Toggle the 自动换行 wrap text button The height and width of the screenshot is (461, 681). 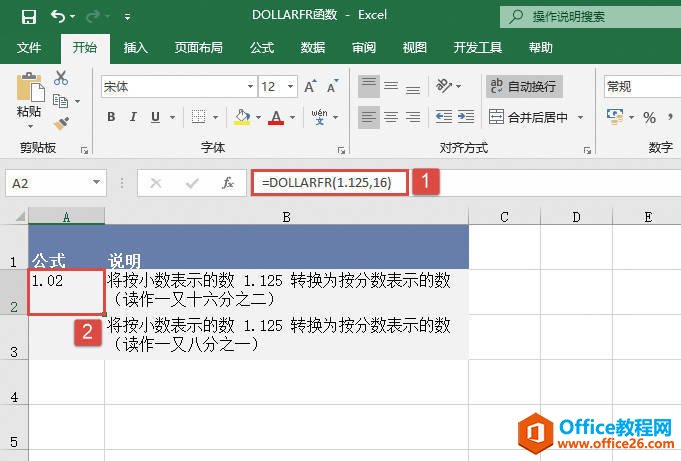tap(524, 86)
